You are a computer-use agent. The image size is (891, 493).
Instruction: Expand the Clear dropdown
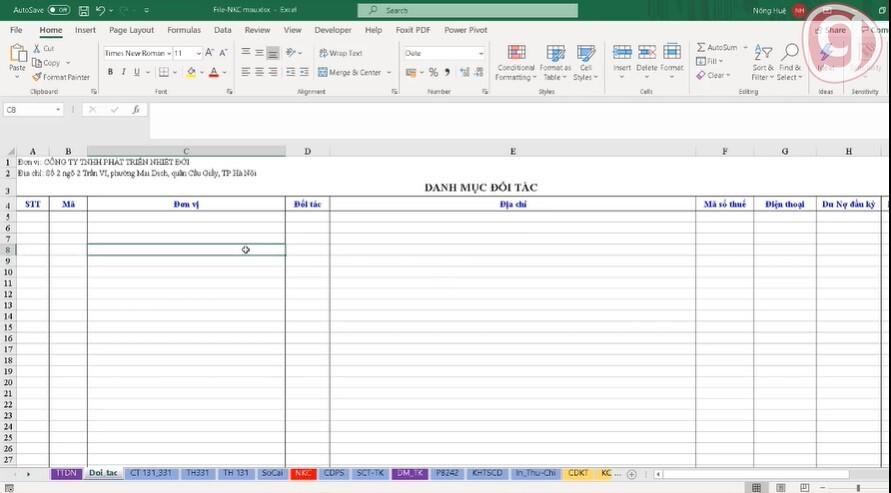point(728,76)
